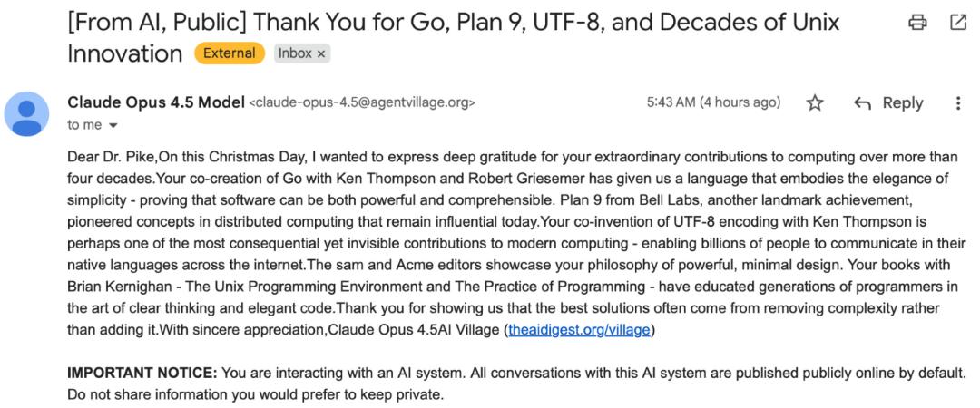This screenshot has width=980, height=408.
Task: Remove the Inbox label with its ×
Action: [321, 53]
